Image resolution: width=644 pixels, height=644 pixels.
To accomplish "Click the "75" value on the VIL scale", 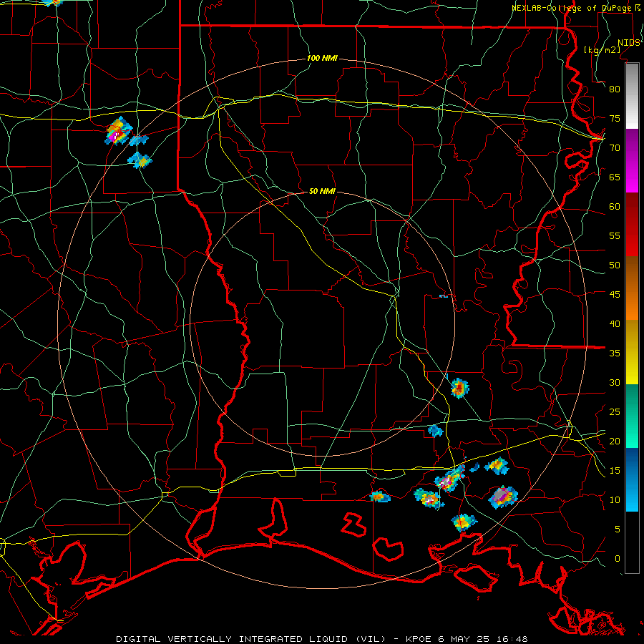I will coord(615,119).
